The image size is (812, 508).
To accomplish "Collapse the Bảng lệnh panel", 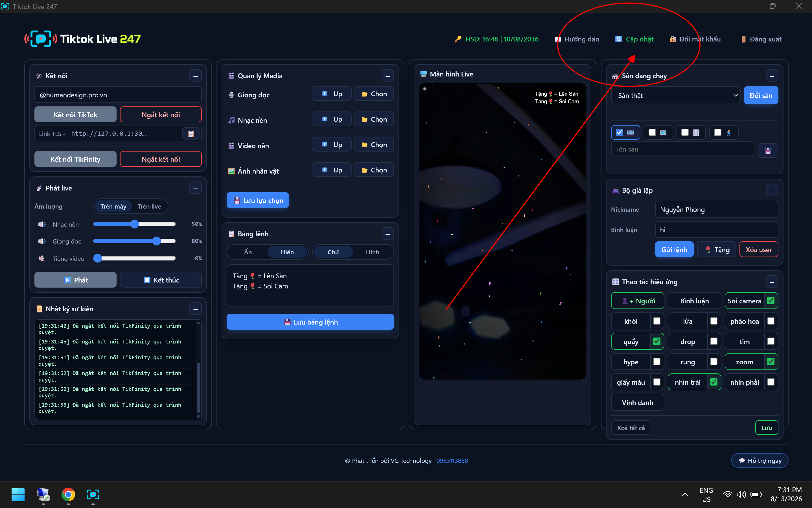I will tap(388, 234).
